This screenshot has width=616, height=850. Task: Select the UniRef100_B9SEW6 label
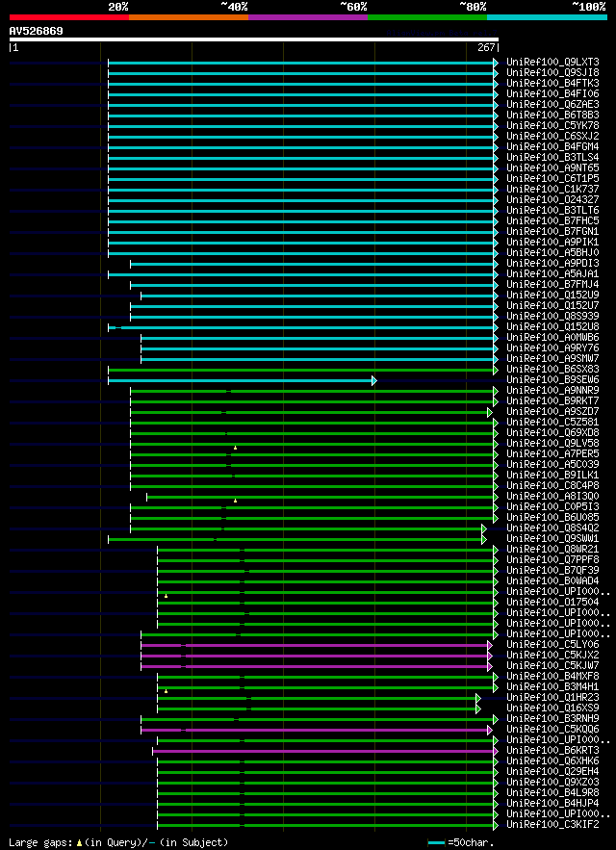pyautogui.click(x=552, y=380)
